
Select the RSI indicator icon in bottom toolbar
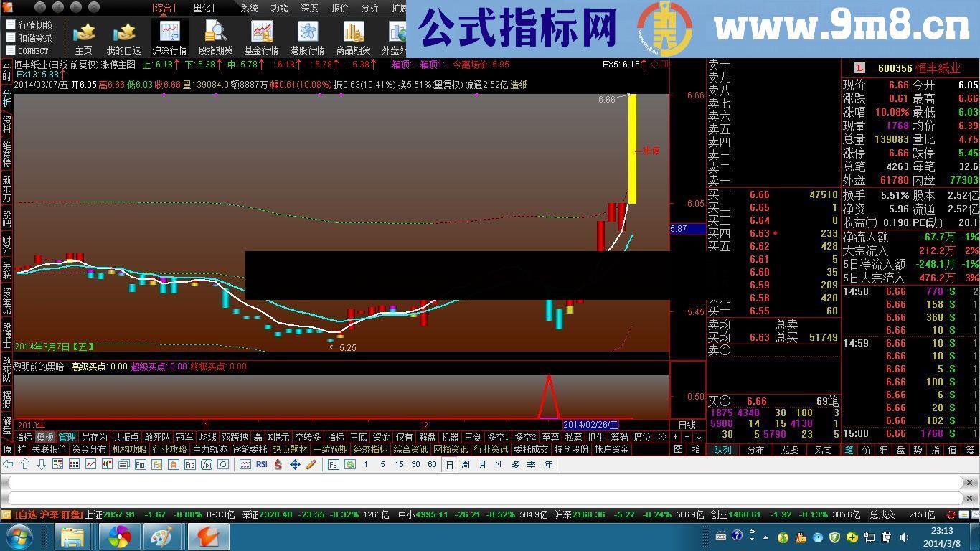[263, 465]
